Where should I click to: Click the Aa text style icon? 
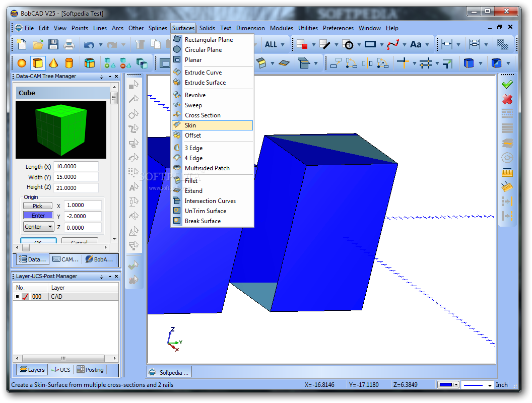tap(416, 44)
